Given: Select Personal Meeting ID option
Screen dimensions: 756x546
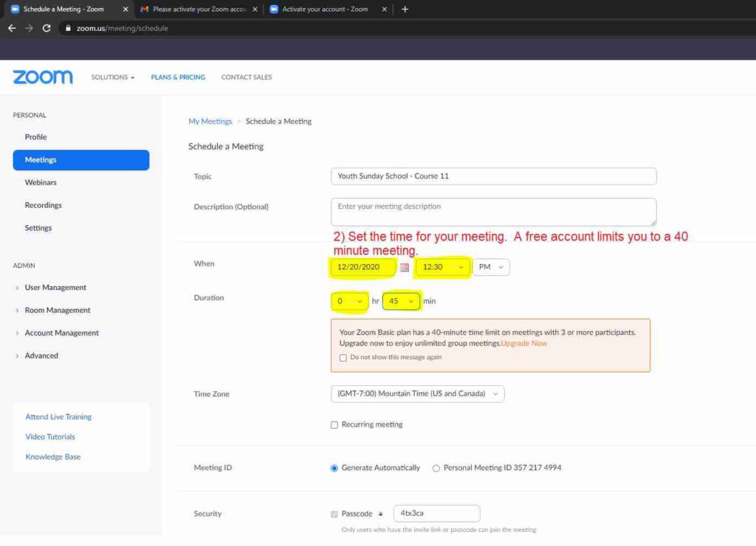Looking at the screenshot, I should point(436,469).
